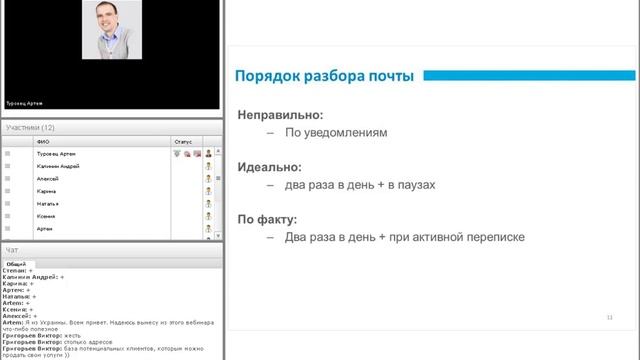The image size is (640, 360).
Task: Click the screen-share status icon for Туровец Артем
Action: click(x=197, y=154)
